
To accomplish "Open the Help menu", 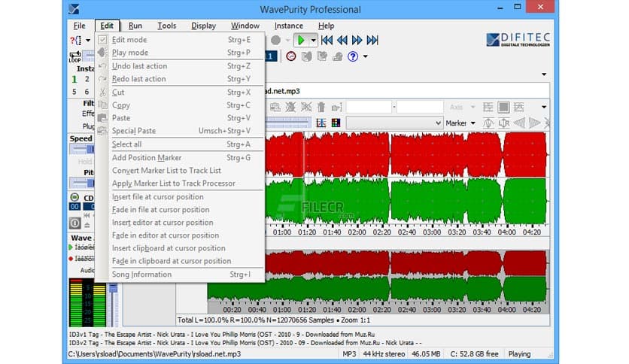I will click(x=326, y=26).
